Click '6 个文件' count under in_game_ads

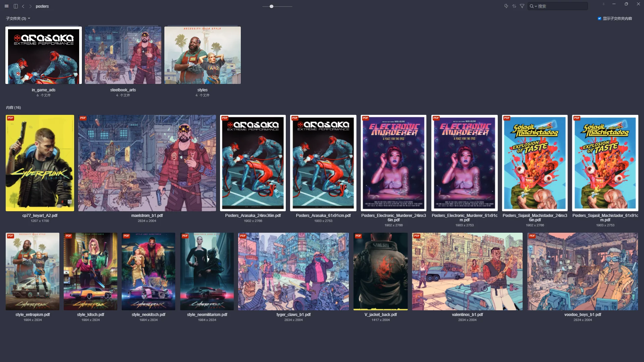[x=44, y=95]
